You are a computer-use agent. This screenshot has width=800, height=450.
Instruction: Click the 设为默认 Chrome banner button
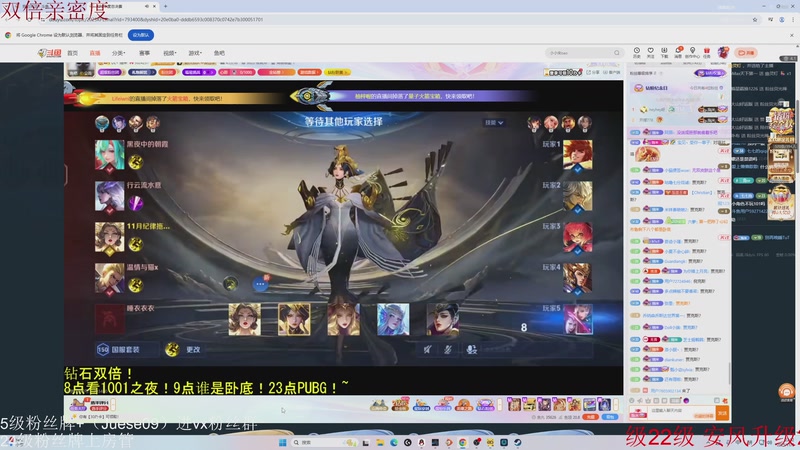click(141, 35)
